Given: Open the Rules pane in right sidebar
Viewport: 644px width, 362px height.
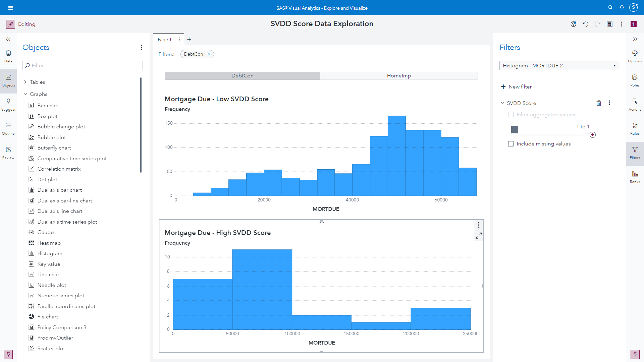Looking at the screenshot, I should pos(635,128).
